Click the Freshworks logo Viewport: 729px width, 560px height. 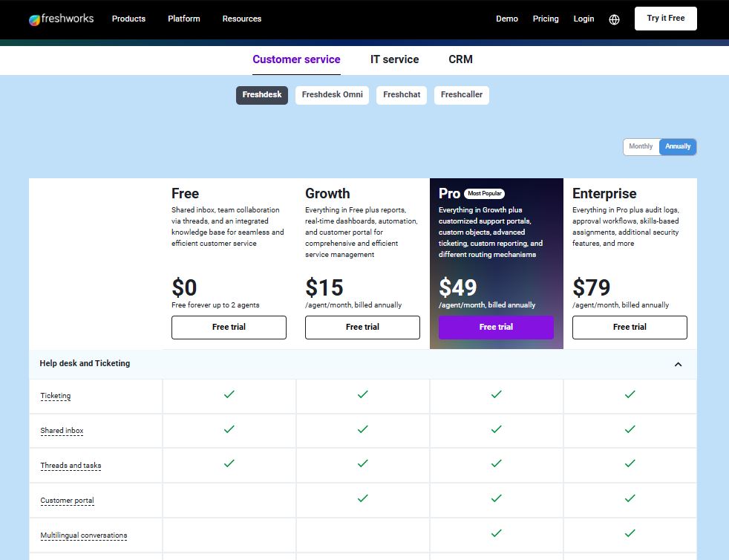click(x=62, y=19)
